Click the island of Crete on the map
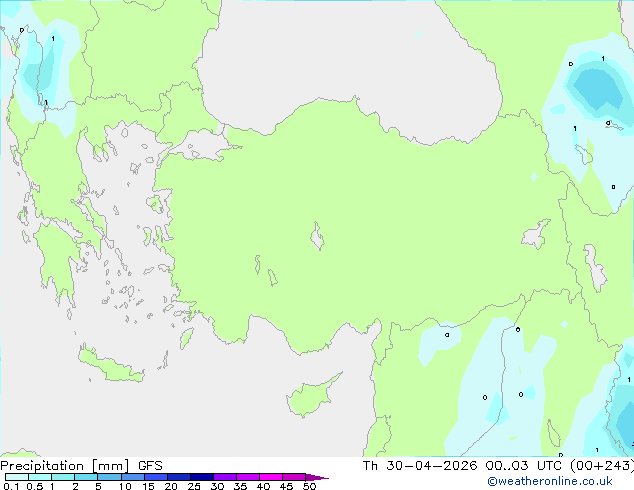 (109, 365)
